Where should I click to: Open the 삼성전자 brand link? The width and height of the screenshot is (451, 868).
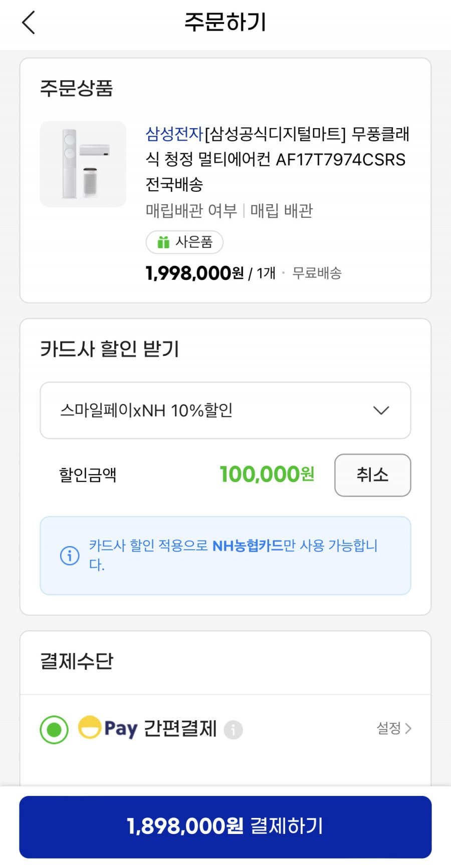click(174, 134)
